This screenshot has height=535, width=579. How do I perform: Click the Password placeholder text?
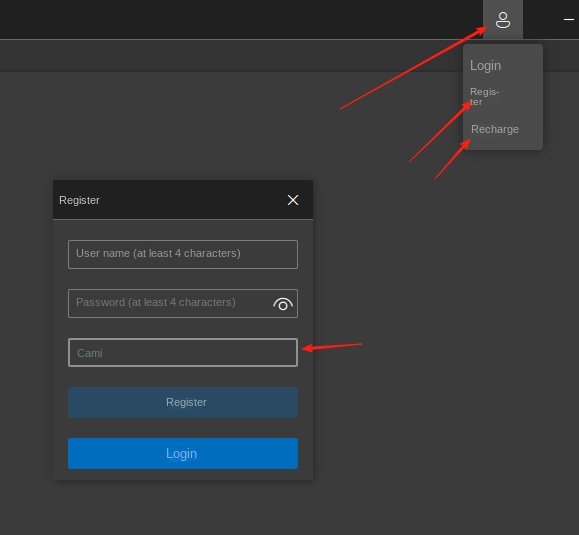[155, 302]
